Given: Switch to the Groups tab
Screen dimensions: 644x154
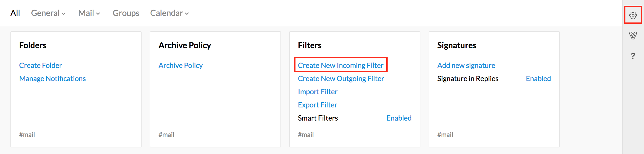Looking at the screenshot, I should [x=126, y=13].
